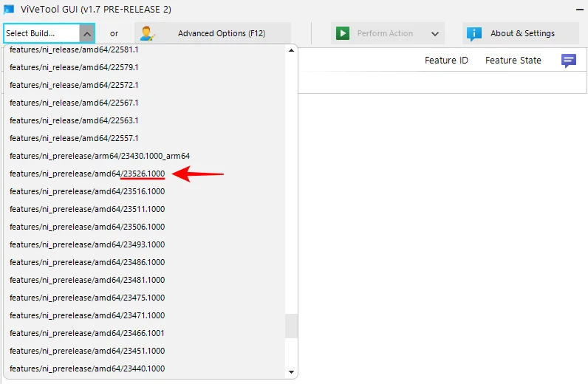Viewport: 588px width, 384px height.
Task: Open About & Settings
Action: 521,33
